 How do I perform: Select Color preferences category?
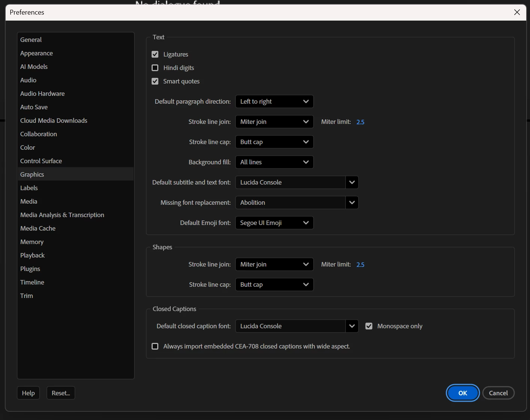tap(76, 147)
